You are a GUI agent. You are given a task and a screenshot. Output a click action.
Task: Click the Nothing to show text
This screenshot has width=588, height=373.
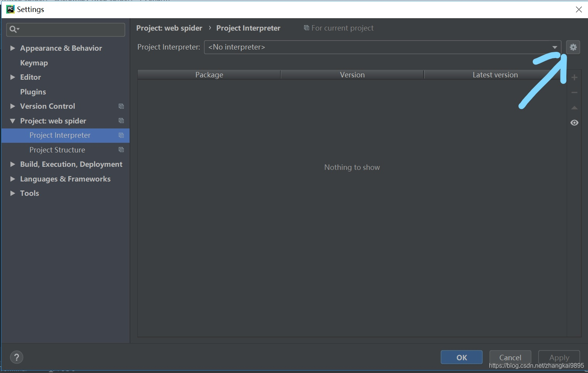click(352, 167)
